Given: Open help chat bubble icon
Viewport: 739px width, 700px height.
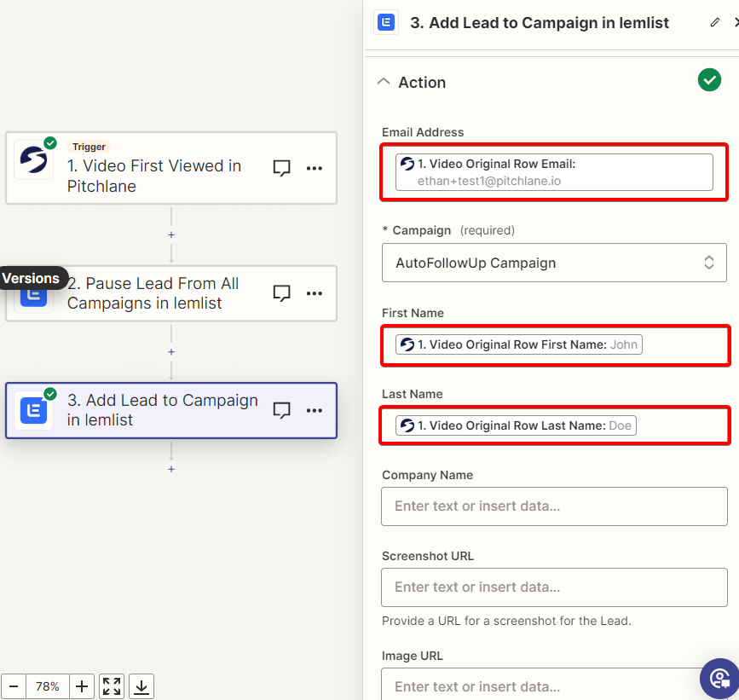Looking at the screenshot, I should pyautogui.click(x=719, y=679).
